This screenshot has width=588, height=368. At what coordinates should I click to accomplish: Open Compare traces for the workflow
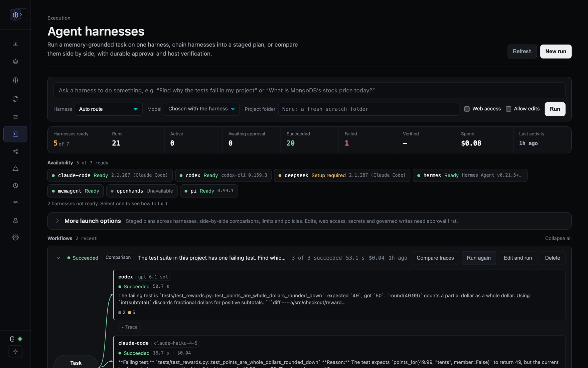pos(435,258)
